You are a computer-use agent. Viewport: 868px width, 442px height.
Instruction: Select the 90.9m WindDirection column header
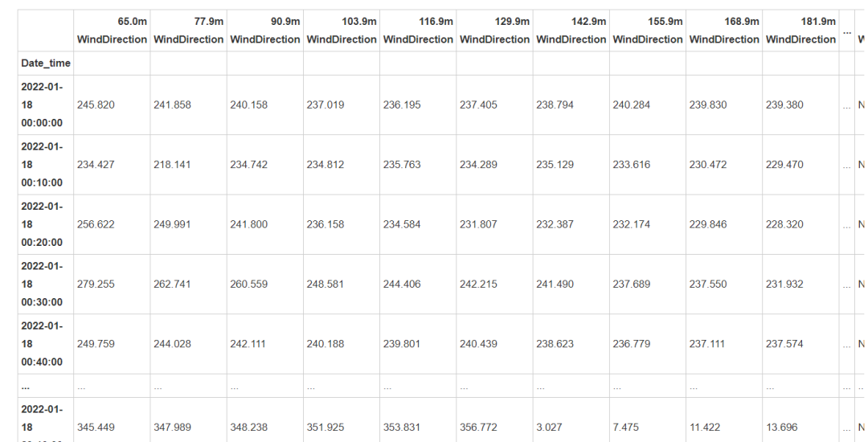pos(264,31)
